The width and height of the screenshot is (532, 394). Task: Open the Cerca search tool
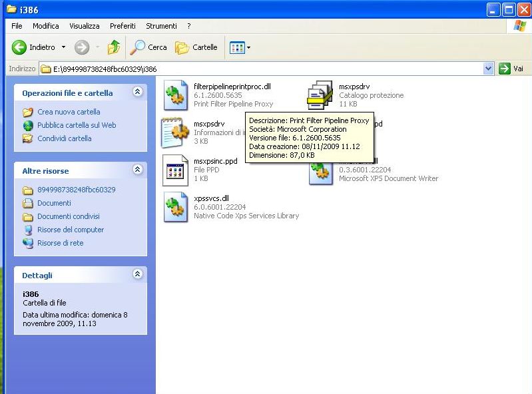pyautogui.click(x=148, y=47)
